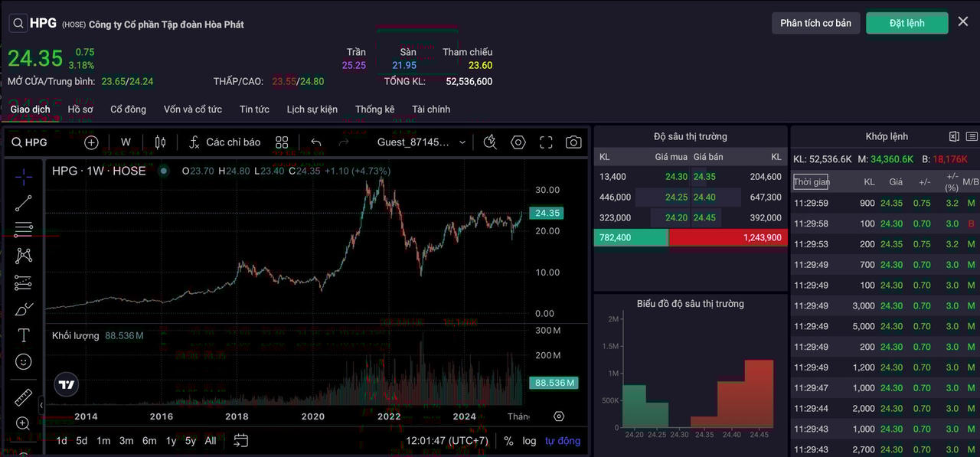
Task: Select the trend line drawing tool
Action: 24,203
